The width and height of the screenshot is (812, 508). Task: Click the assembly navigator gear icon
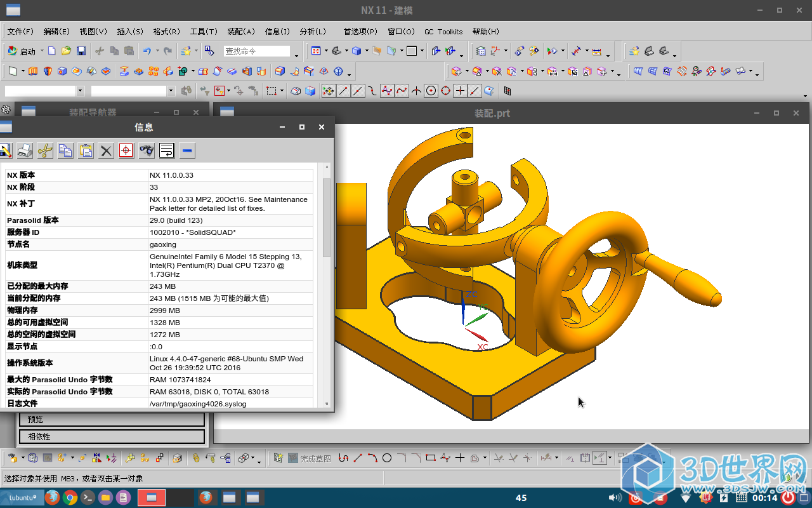[x=6, y=110]
